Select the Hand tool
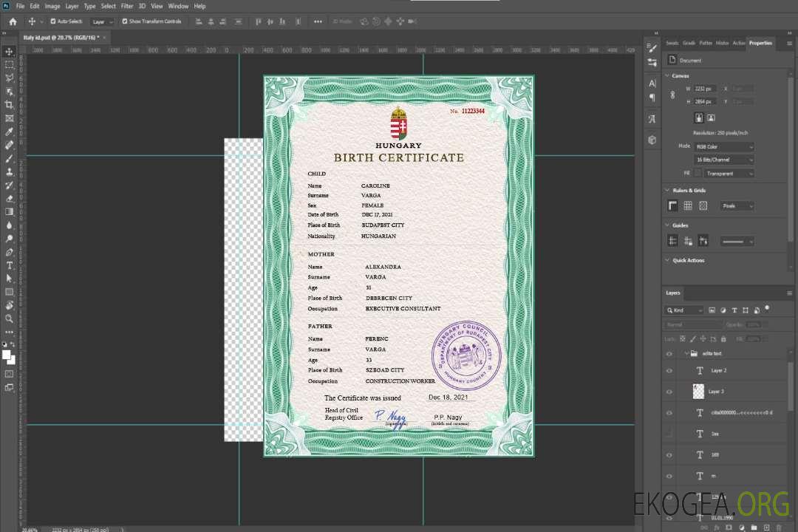This screenshot has height=532, width=798. [9, 305]
